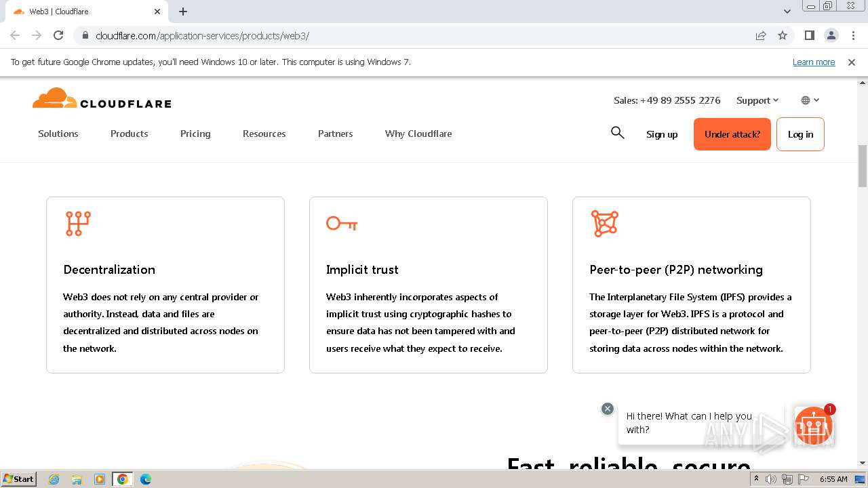Click the Under attack? button
The image size is (868, 488).
(x=732, y=134)
